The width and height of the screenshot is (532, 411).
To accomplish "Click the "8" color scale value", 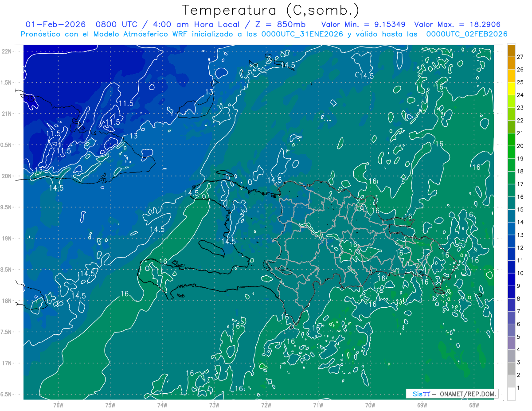I will click(x=519, y=298).
